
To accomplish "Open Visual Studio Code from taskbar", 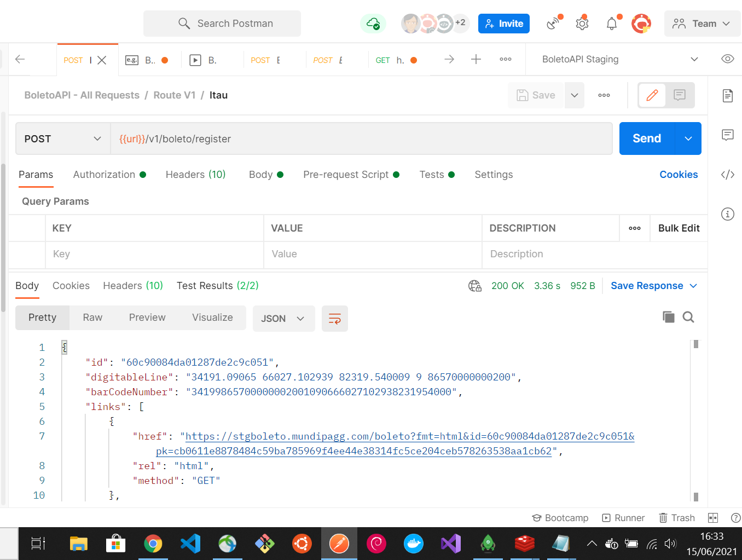I will [x=190, y=544].
